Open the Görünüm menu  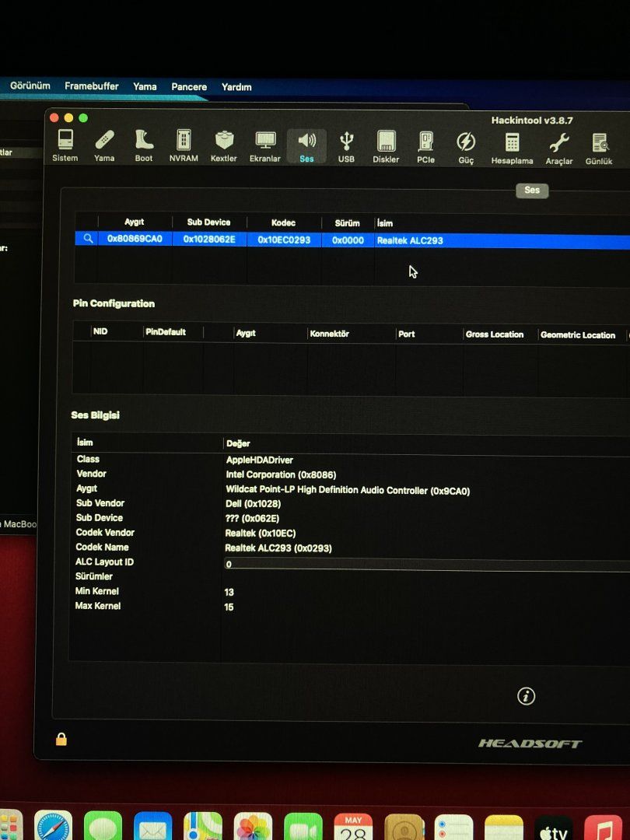pyautogui.click(x=30, y=86)
